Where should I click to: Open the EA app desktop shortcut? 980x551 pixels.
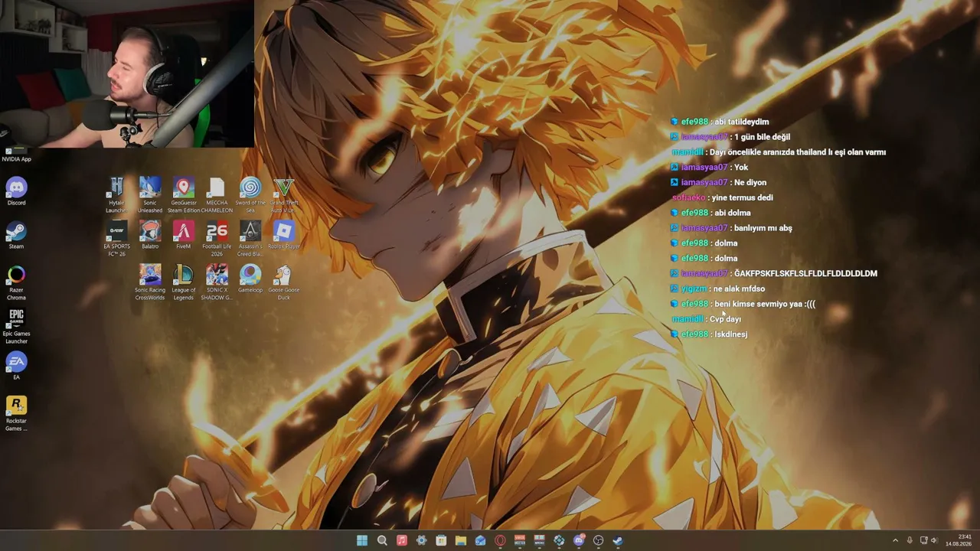16,365
